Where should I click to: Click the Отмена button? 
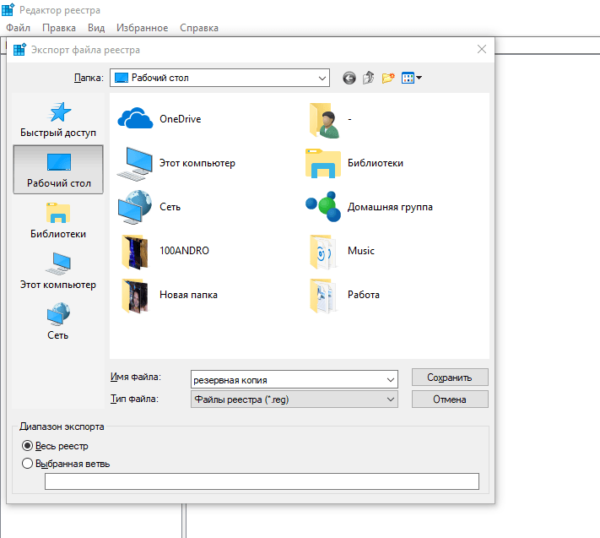(x=450, y=399)
